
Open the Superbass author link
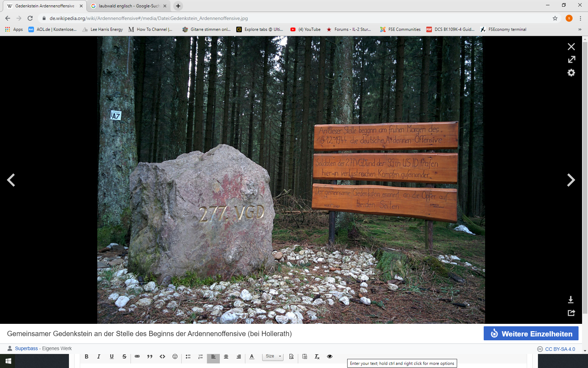point(26,348)
